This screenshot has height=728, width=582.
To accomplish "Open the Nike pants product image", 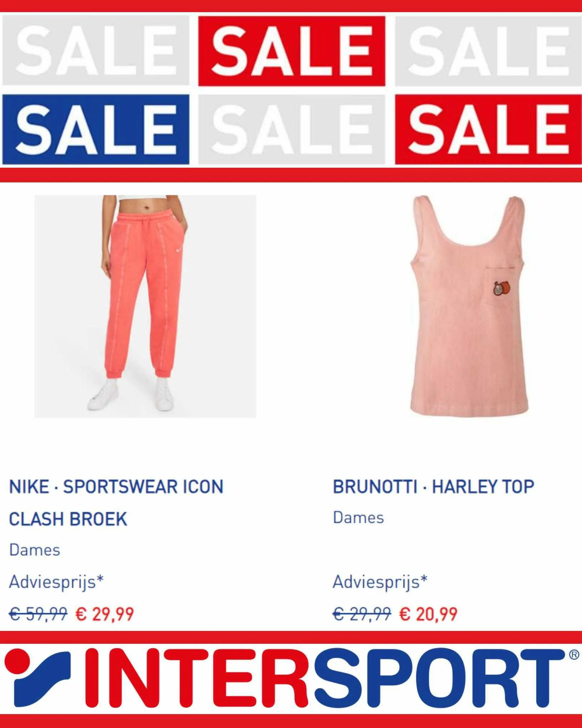I will [x=145, y=306].
